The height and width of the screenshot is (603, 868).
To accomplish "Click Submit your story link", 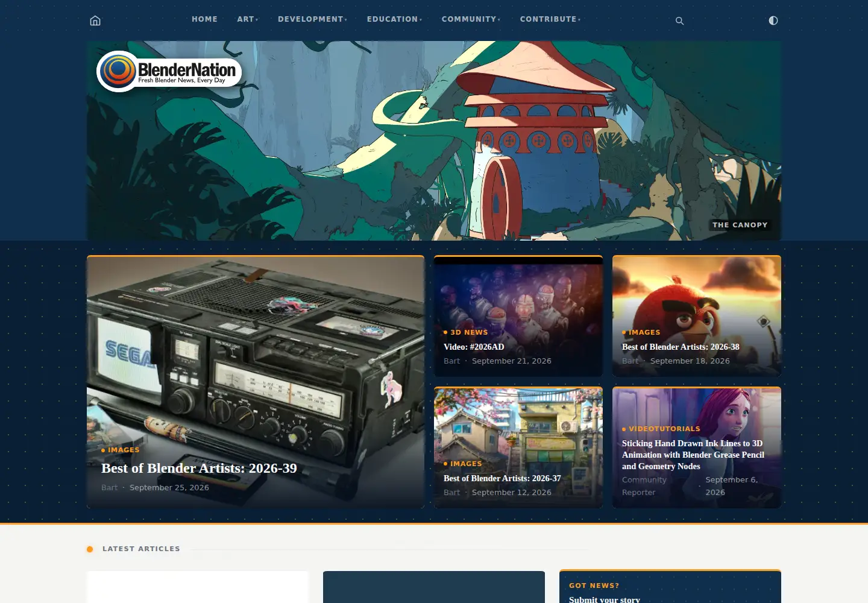I will pos(605,599).
